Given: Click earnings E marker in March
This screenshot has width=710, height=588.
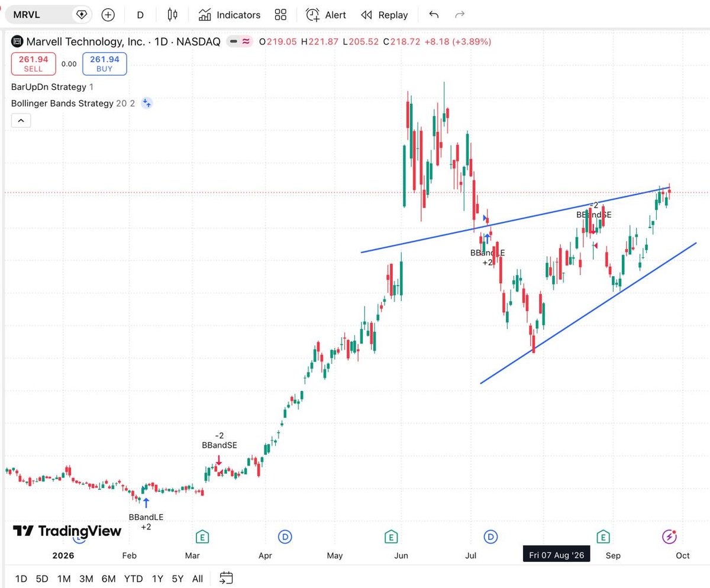Looking at the screenshot, I should pos(202,537).
